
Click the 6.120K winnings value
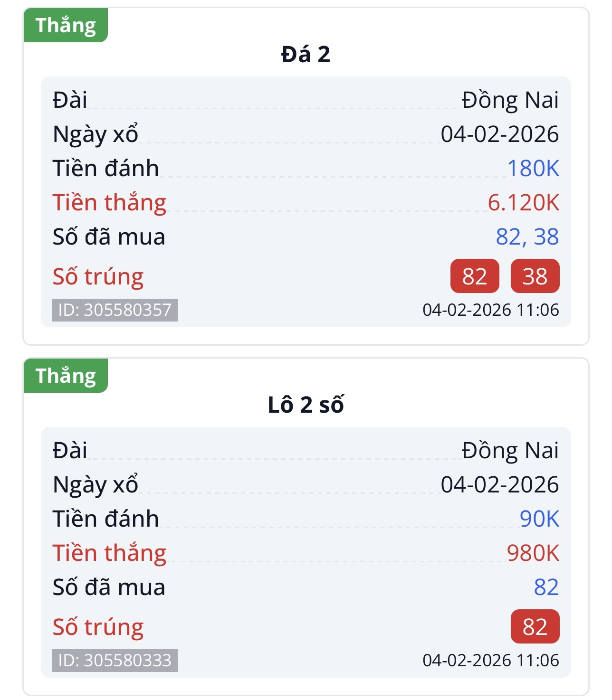point(523,203)
